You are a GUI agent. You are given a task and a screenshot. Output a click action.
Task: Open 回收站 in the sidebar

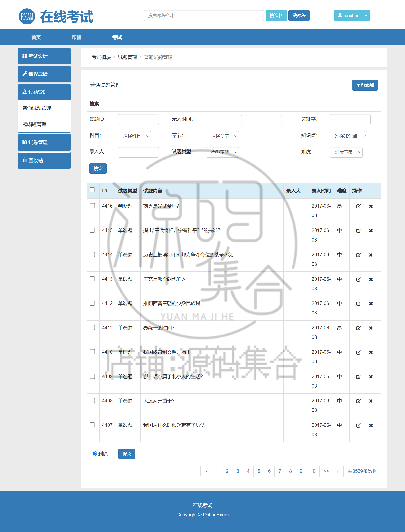pyautogui.click(x=44, y=160)
